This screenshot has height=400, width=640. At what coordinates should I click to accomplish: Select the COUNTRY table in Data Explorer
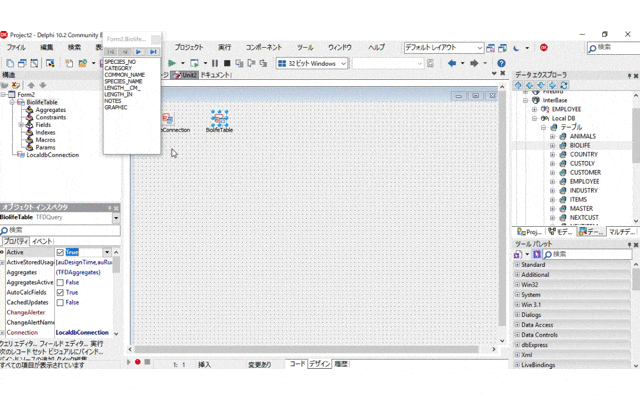[x=584, y=155]
